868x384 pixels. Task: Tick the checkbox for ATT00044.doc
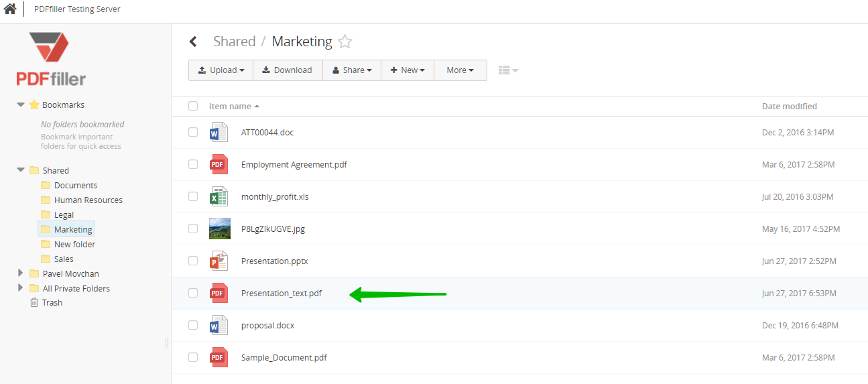pos(193,132)
